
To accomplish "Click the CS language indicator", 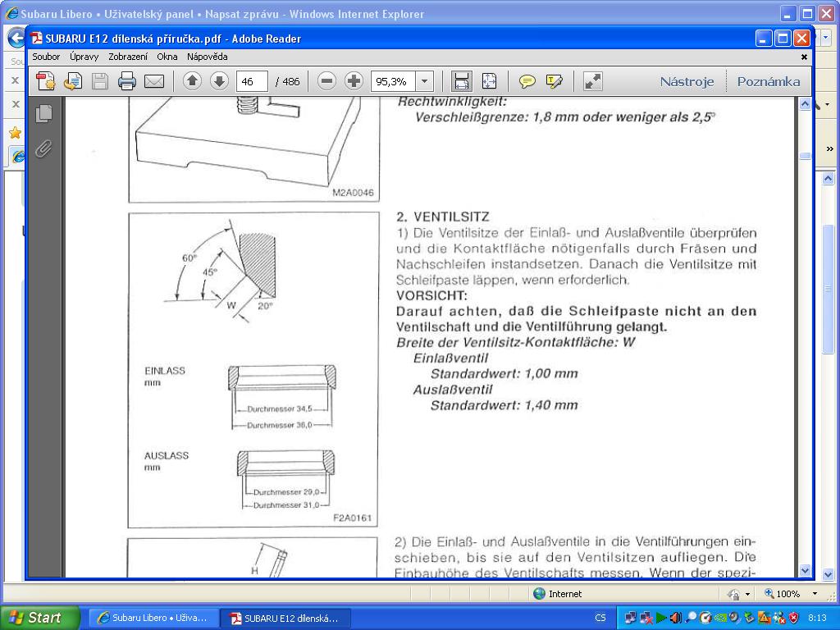I will 600,618.
